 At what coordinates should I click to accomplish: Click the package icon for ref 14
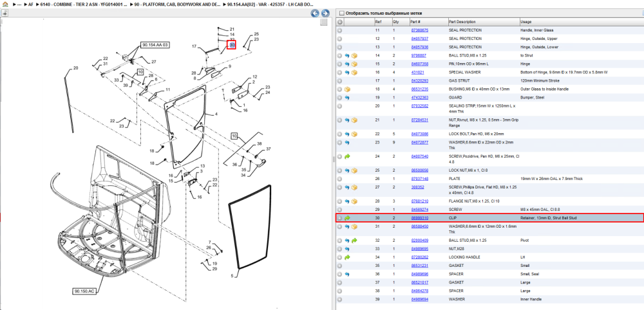coord(354,55)
